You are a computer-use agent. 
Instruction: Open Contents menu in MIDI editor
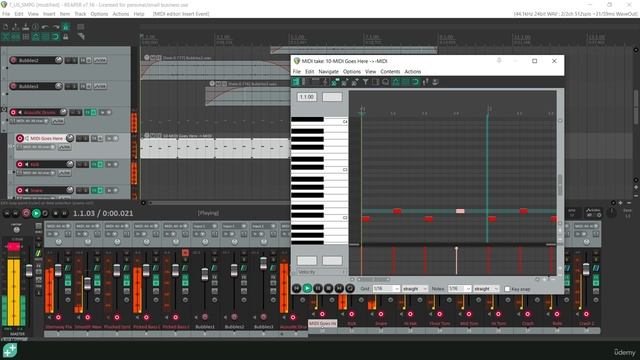point(390,71)
